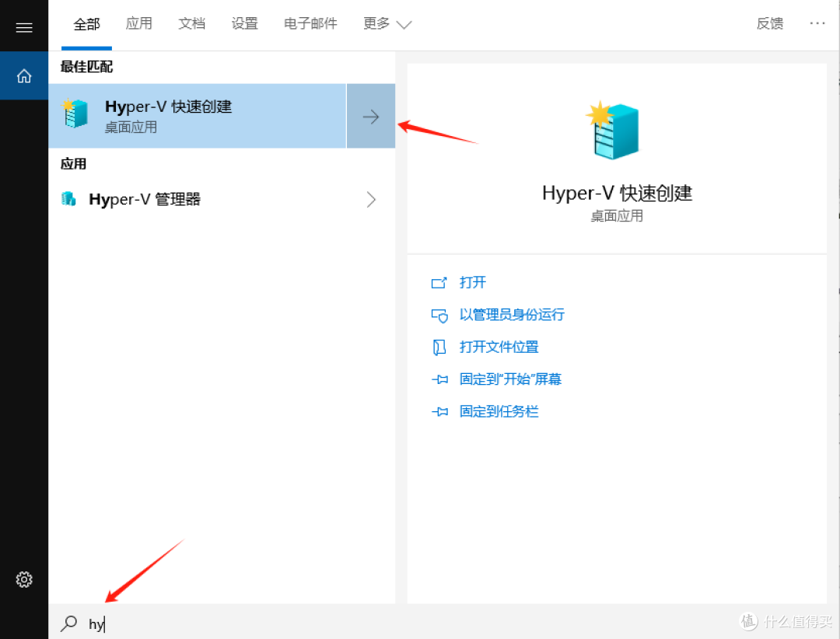Open search settings gear icon

coord(24,579)
